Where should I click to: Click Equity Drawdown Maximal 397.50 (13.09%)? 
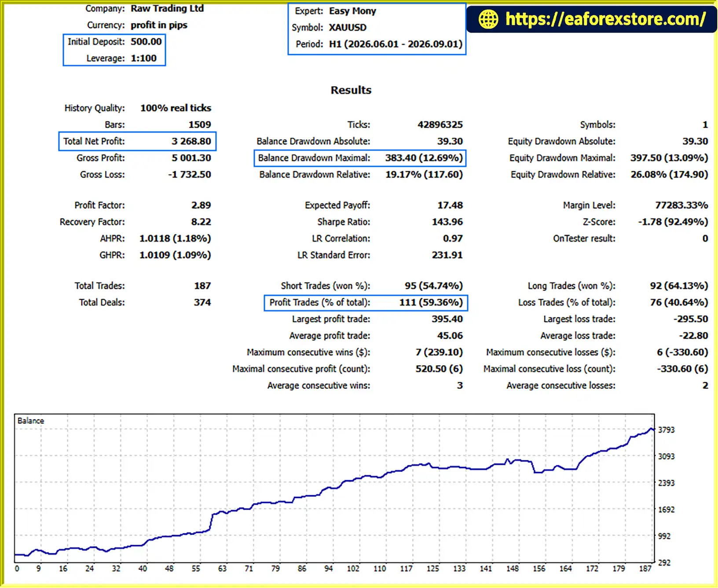click(x=669, y=158)
